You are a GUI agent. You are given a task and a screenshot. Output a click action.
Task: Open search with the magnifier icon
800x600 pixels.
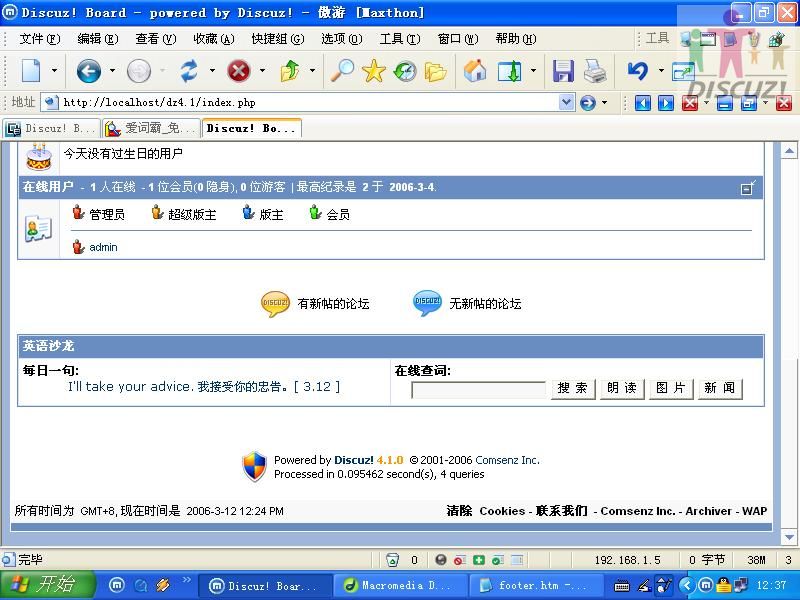point(342,70)
